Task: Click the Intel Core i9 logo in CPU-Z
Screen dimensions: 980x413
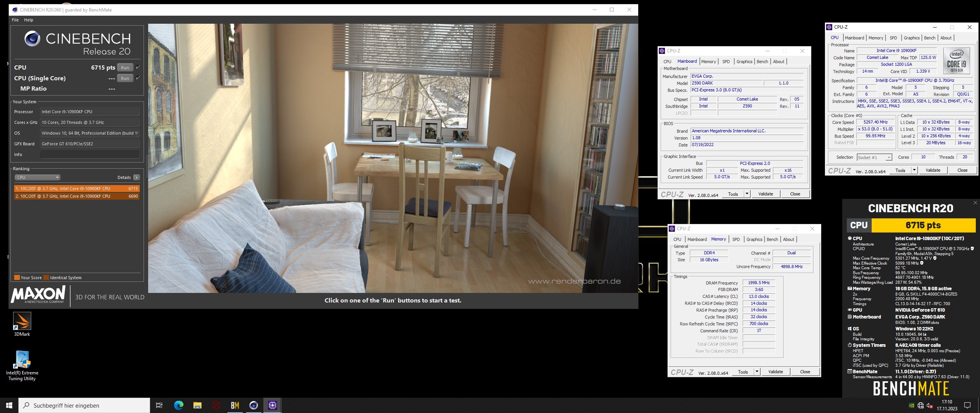Action: click(x=956, y=60)
